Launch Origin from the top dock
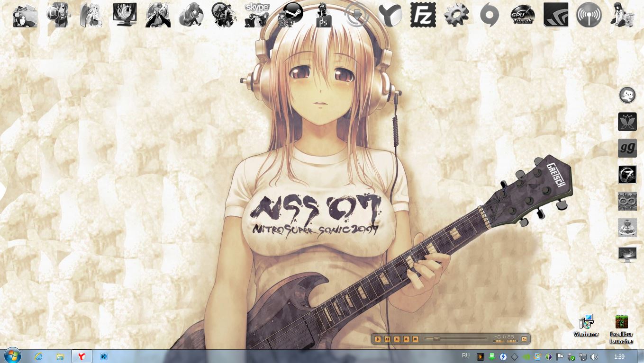Viewport: 644px width, 363px height. click(x=490, y=15)
